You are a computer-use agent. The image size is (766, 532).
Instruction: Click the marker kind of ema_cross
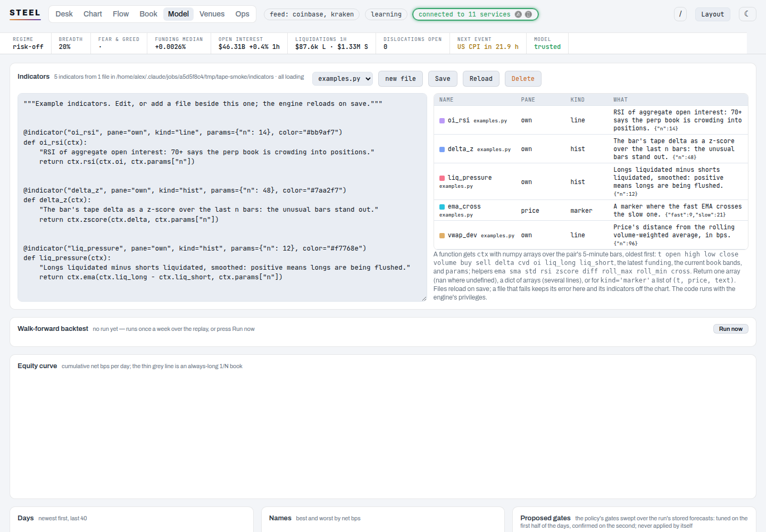coord(581,211)
